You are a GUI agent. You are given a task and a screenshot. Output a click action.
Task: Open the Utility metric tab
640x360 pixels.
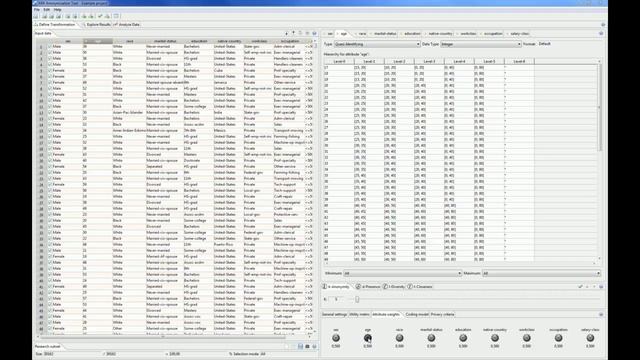click(x=359, y=314)
